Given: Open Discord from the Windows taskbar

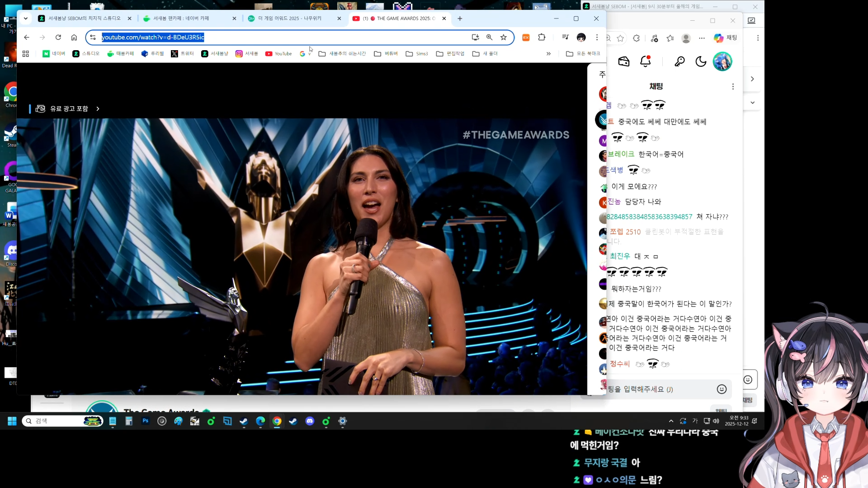Looking at the screenshot, I should click(310, 421).
